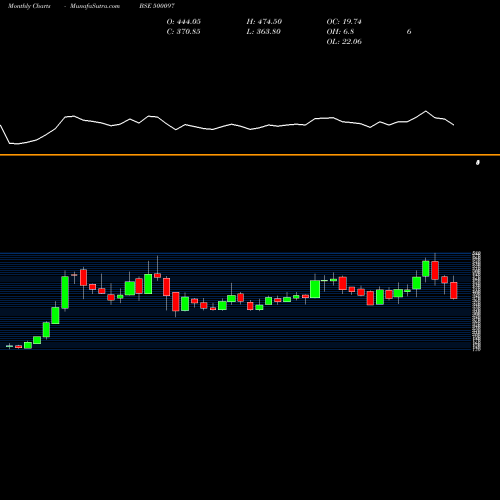Select the high value 'H: 474.50'

pos(264,22)
